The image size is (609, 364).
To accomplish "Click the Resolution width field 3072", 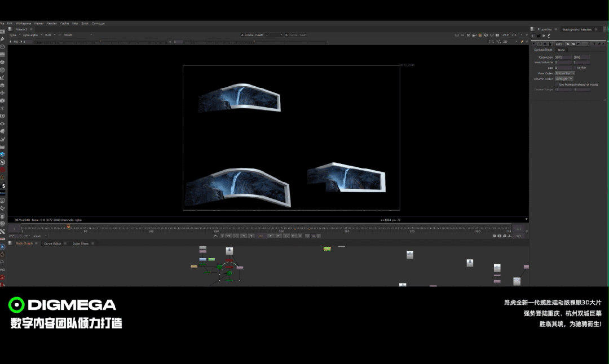I will (x=563, y=57).
